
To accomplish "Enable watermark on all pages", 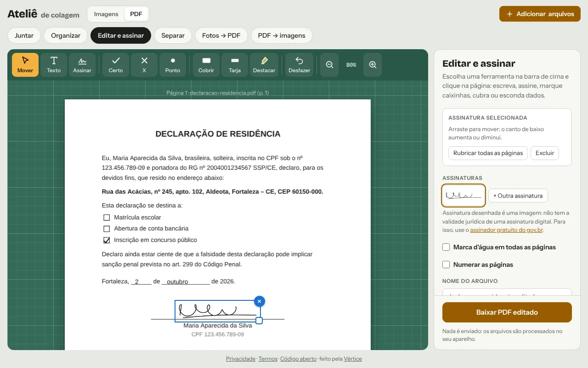I will (446, 247).
